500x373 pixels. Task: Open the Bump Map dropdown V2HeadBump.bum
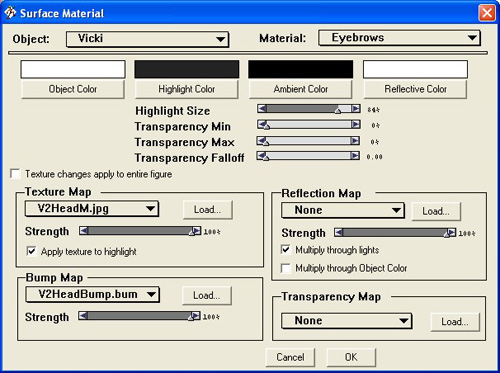coord(92,295)
